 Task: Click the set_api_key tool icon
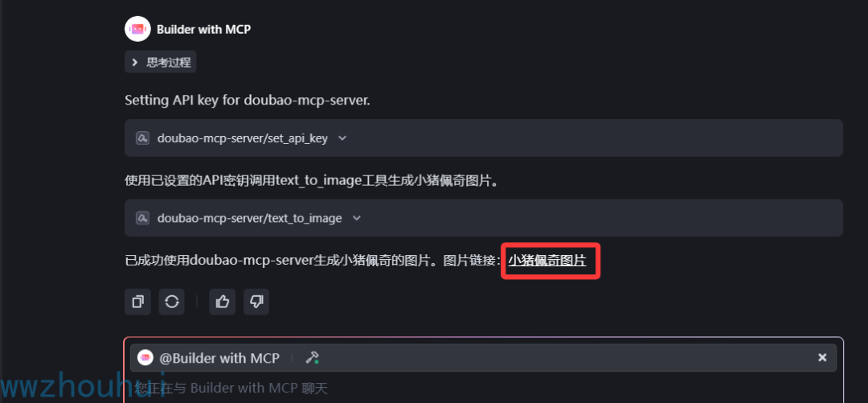142,138
